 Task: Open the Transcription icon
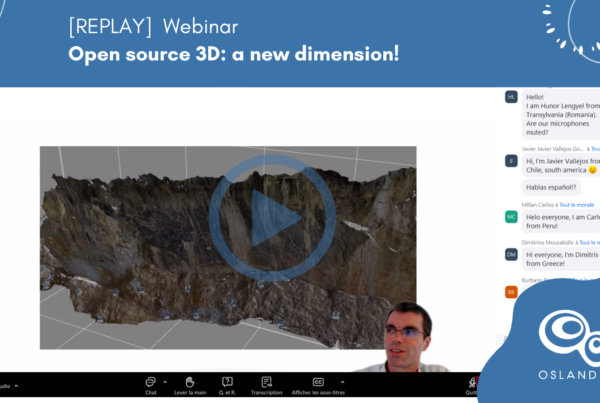[x=267, y=382]
